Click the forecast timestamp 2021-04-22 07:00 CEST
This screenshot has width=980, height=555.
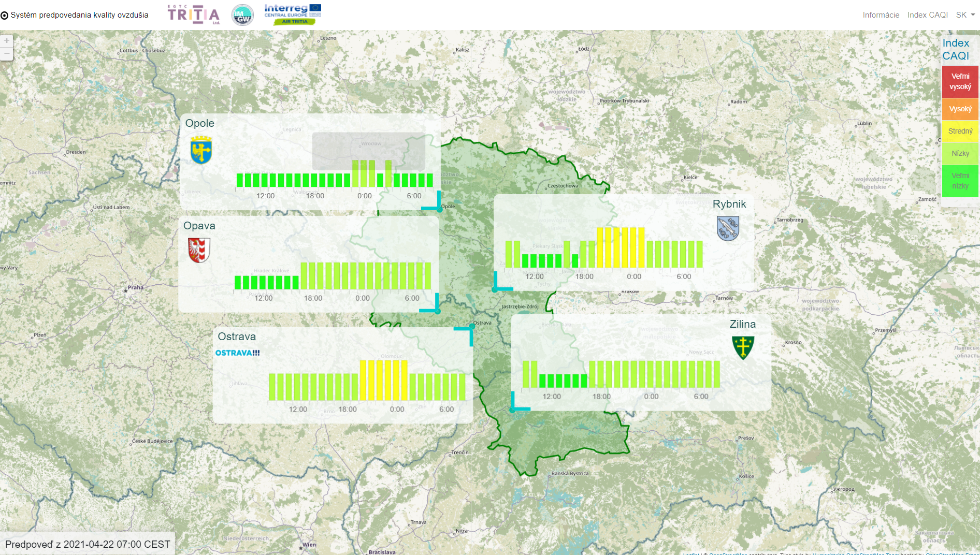117,544
